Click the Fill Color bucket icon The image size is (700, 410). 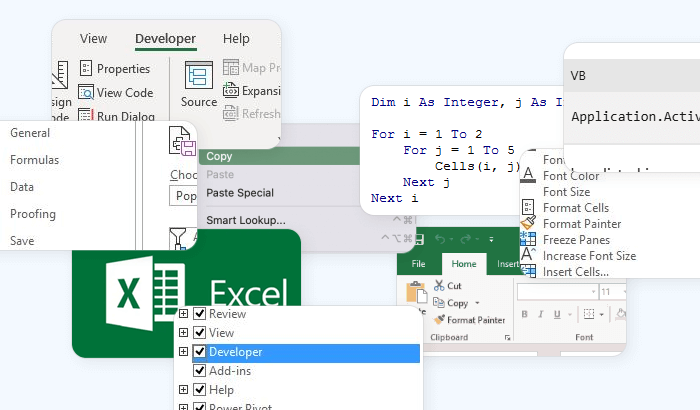(x=621, y=314)
